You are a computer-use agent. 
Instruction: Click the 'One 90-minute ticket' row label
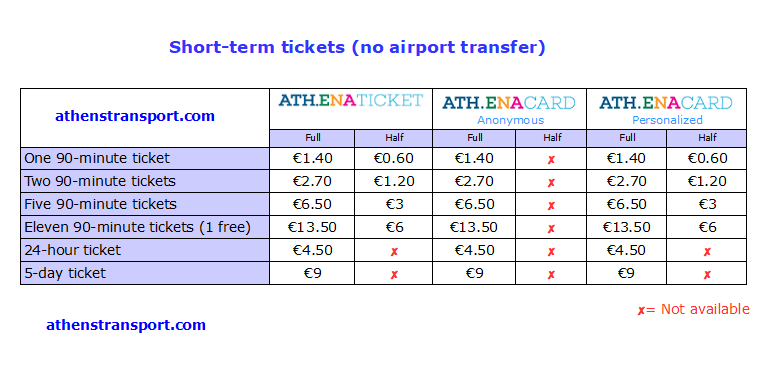click(97, 158)
